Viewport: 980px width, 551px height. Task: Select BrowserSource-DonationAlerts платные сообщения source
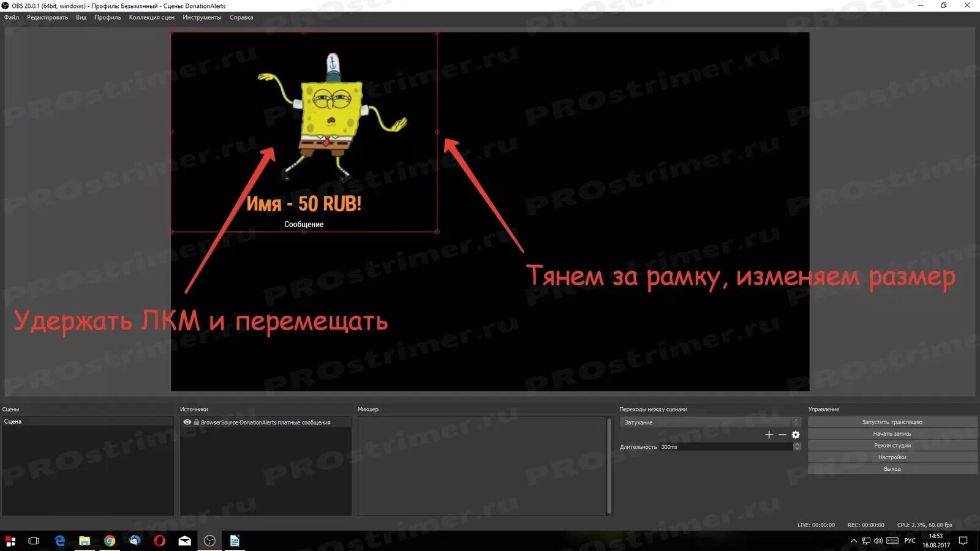[265, 422]
